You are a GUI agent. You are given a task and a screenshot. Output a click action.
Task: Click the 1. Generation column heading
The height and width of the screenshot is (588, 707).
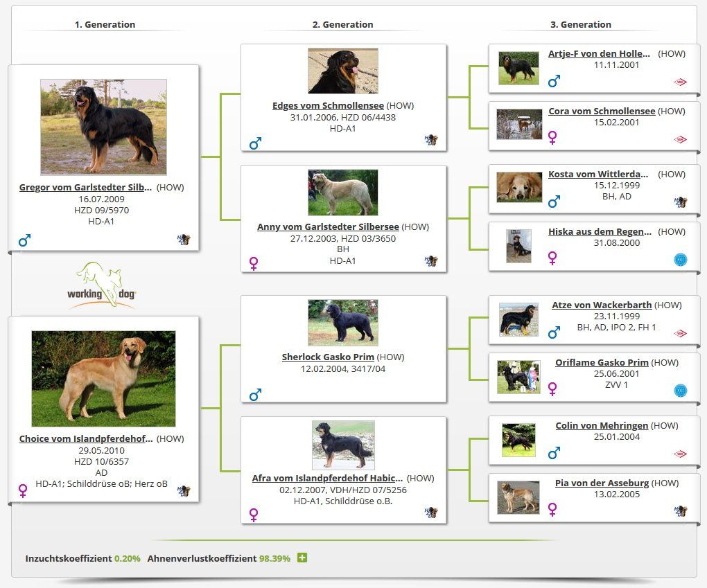[105, 24]
